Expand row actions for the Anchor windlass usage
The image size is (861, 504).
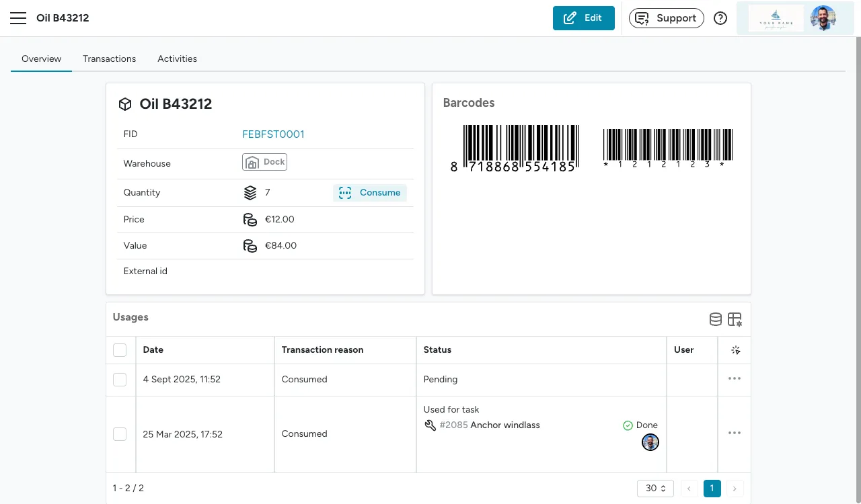tap(735, 433)
